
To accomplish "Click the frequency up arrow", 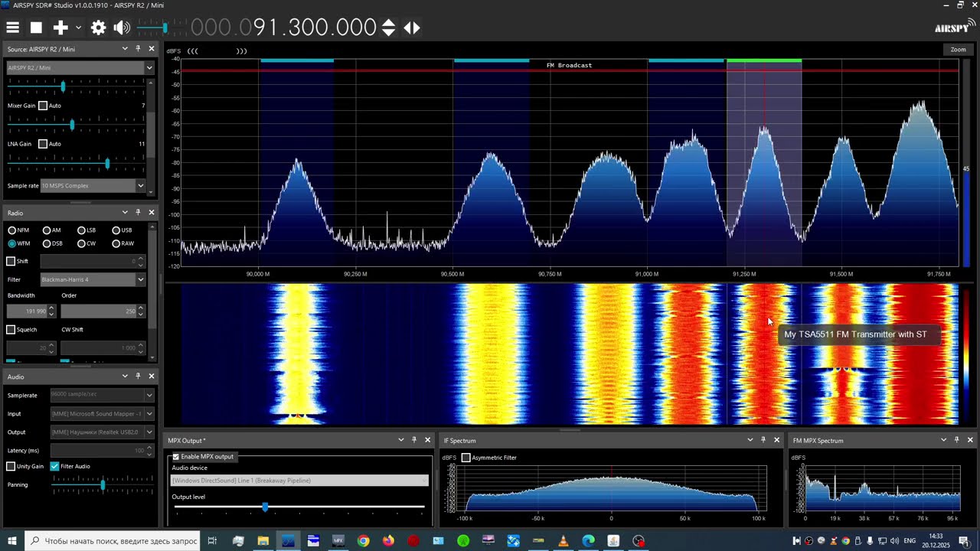I will [x=388, y=23].
